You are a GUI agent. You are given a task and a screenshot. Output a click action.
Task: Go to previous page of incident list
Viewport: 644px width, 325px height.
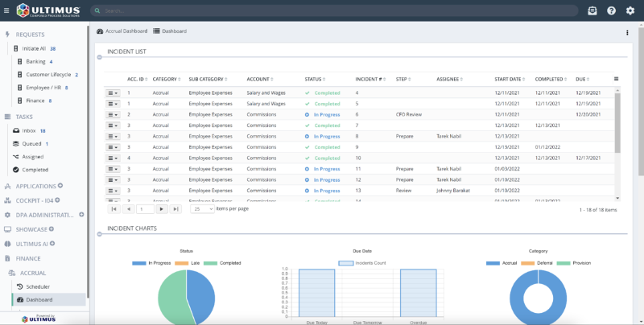tap(129, 209)
